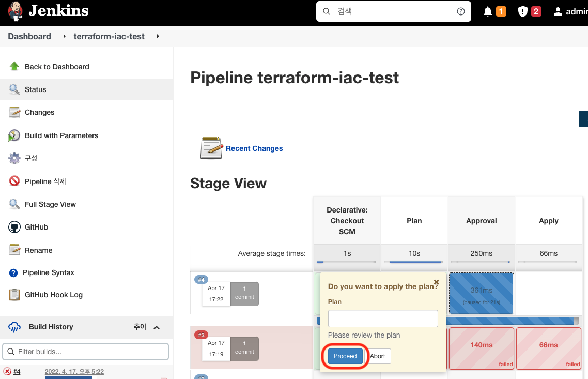Click the Jenkins butler logo

(x=15, y=11)
